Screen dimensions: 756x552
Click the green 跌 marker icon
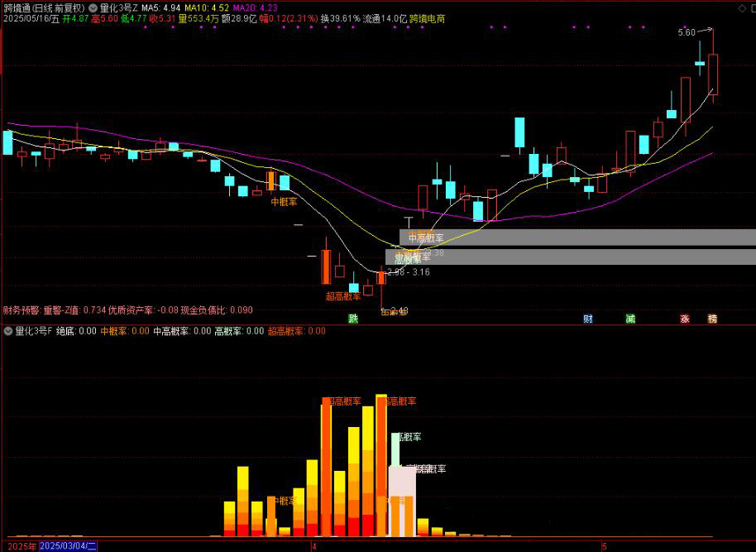coord(353,319)
